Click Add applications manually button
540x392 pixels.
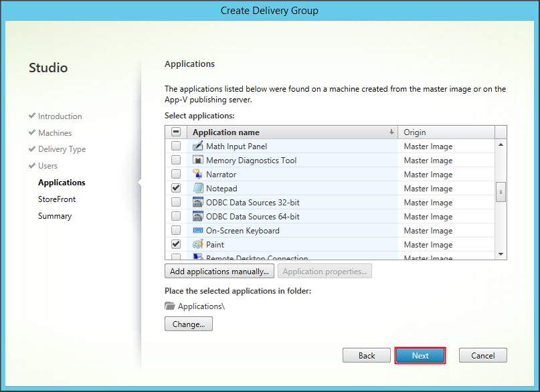(219, 272)
